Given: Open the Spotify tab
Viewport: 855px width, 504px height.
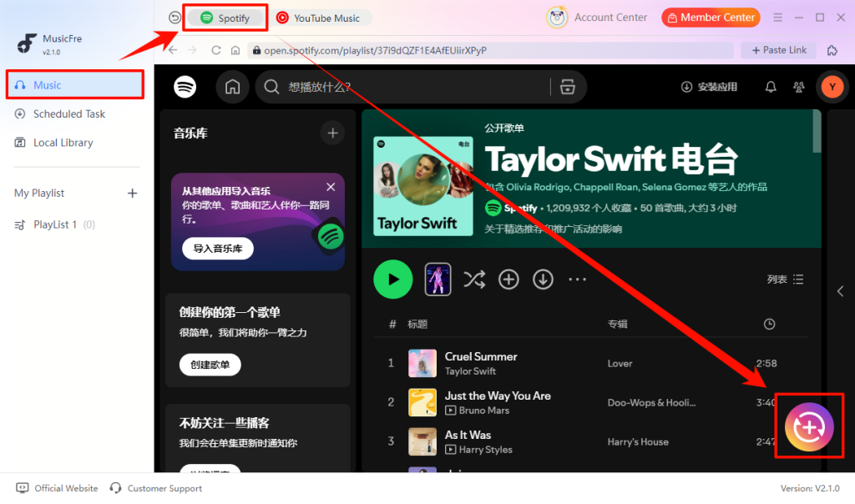Looking at the screenshot, I should pos(225,18).
